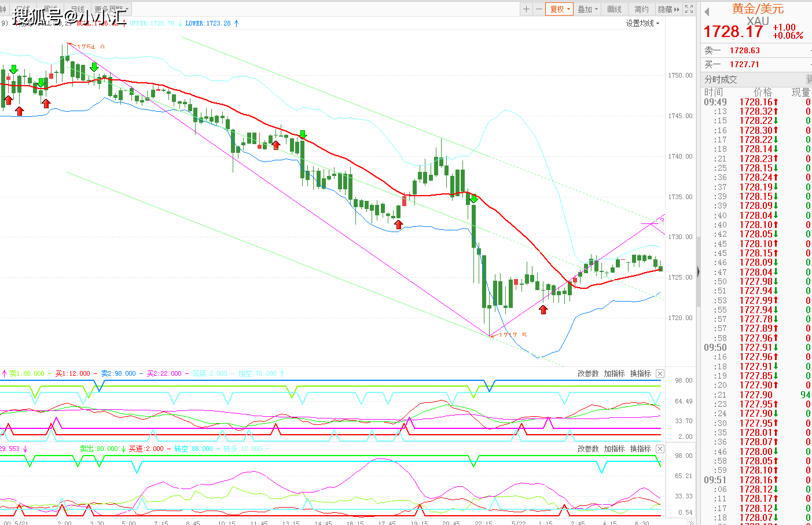The width and height of the screenshot is (812, 525).
Task: Click the red buy arrow below the 1717.5 rebound candles
Action: point(543,310)
